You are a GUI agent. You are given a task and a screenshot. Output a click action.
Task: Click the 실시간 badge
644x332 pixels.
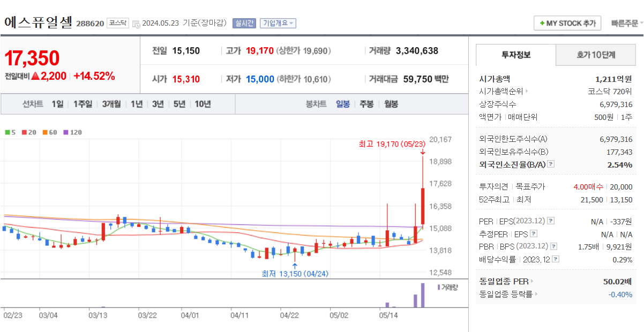244,23
